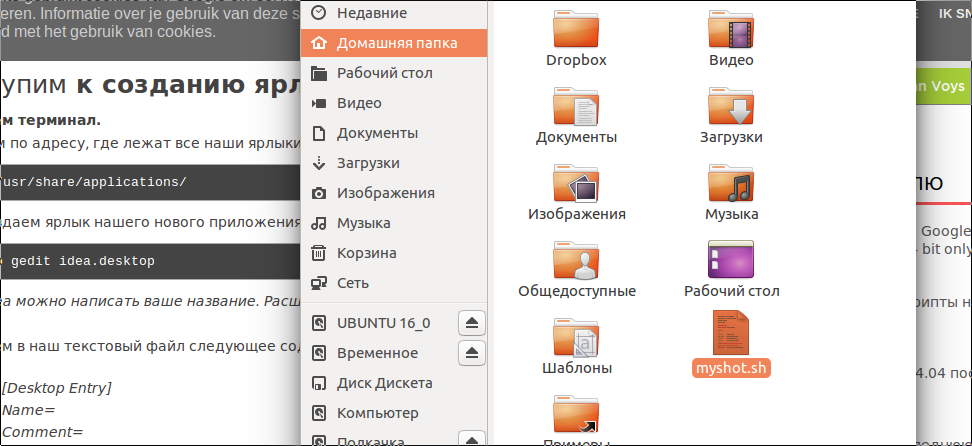Click the gedit idea.desktop code block in browser
This screenshot has height=446, width=972.
[x=151, y=261]
